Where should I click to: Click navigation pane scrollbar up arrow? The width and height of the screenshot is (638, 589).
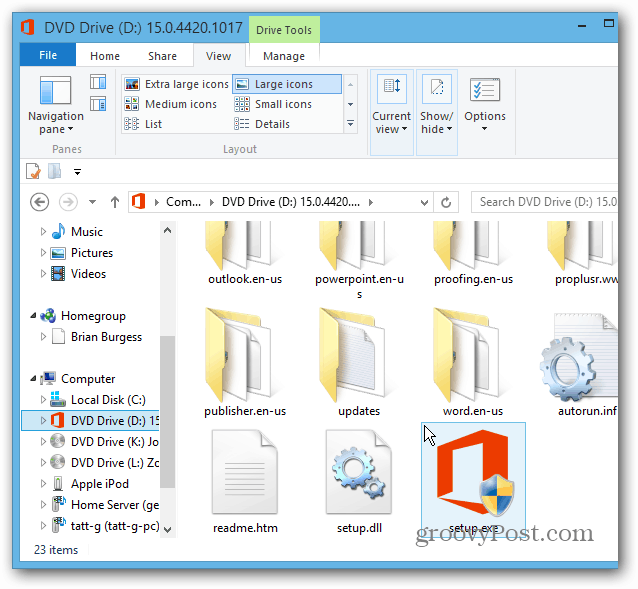(x=167, y=230)
